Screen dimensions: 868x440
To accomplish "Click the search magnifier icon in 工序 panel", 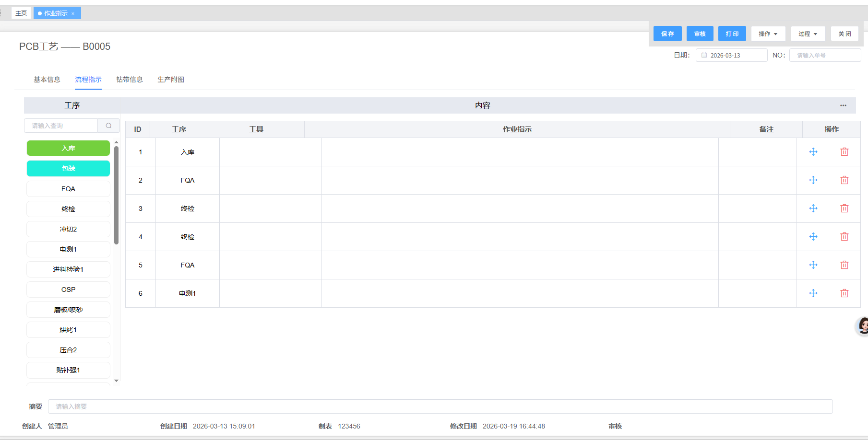I will point(108,126).
